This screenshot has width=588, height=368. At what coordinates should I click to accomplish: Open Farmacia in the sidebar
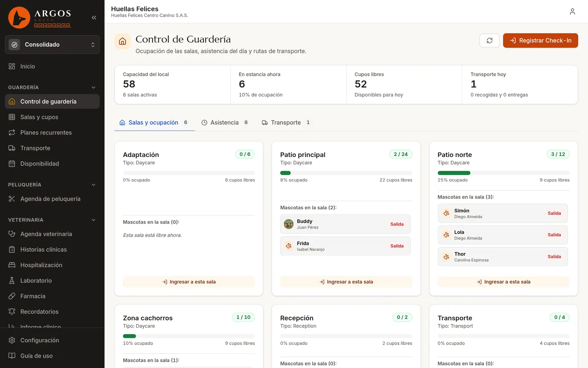point(52,296)
